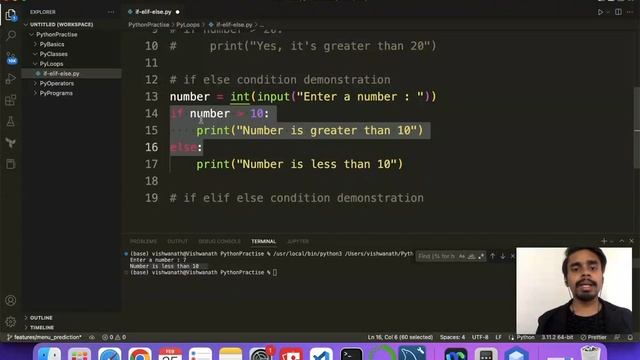Maximize the terminal panel size
The height and width of the screenshot is (360, 640).
(x=622, y=241)
